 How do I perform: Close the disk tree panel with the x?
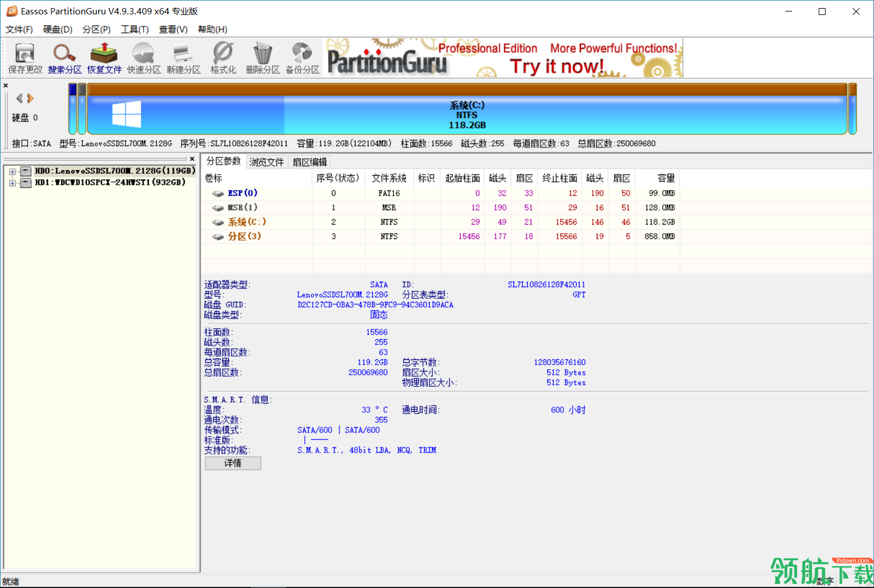(x=192, y=159)
